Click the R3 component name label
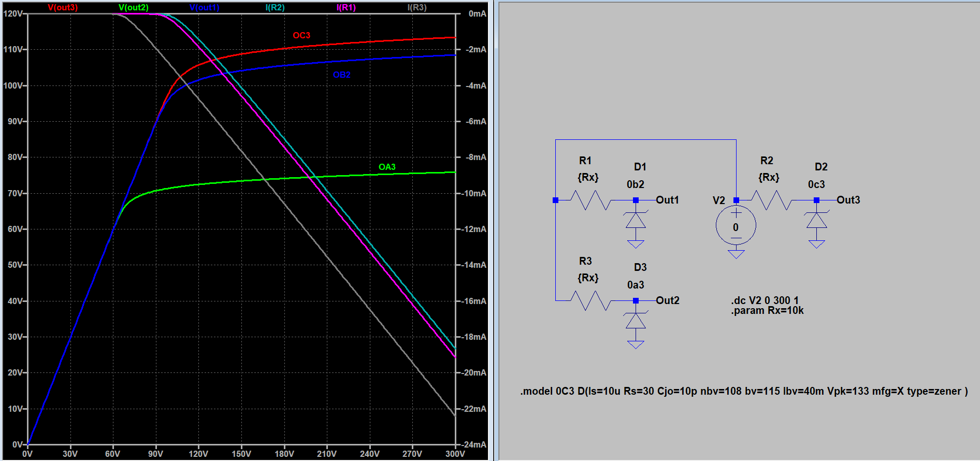 [x=585, y=261]
